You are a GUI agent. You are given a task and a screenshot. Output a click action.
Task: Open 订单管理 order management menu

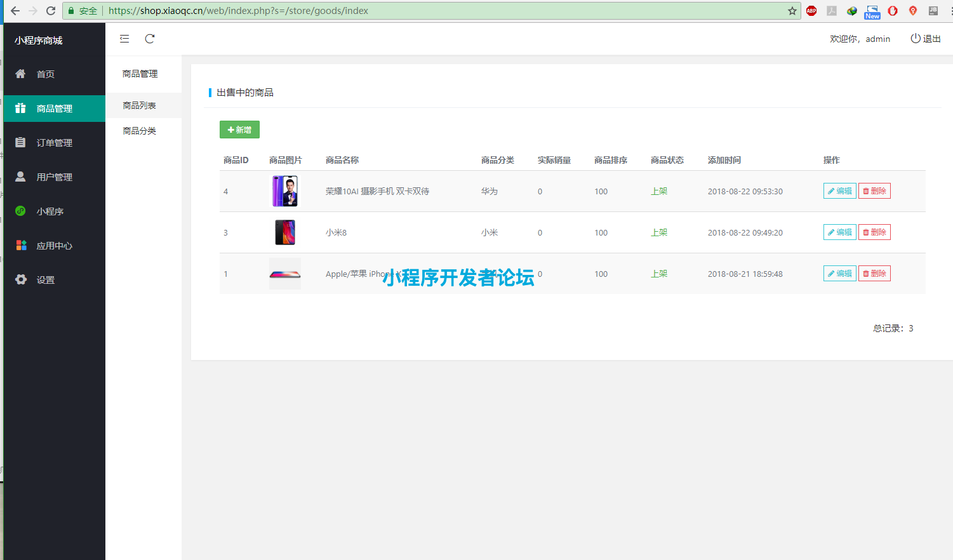pyautogui.click(x=54, y=143)
